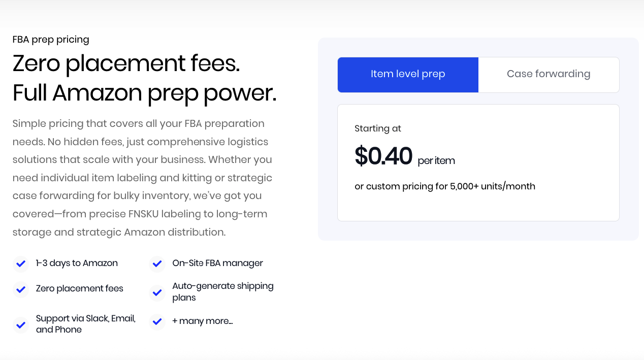Screen dimensions: 644x360
Task: Click the '1-3 days to Amazon' feature text
Action: click(77, 263)
